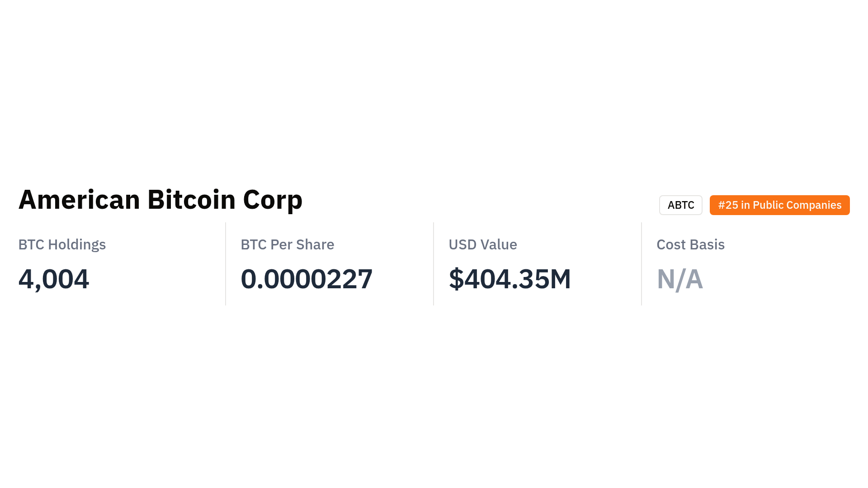Click divider between USD Value and Cost Basis
The width and height of the screenshot is (868, 488).
pyautogui.click(x=642, y=264)
